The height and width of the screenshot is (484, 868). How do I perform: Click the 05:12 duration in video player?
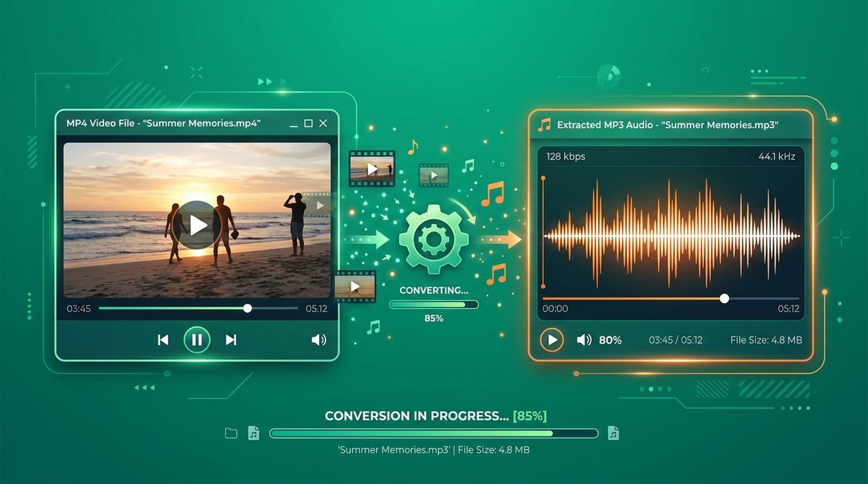(316, 308)
